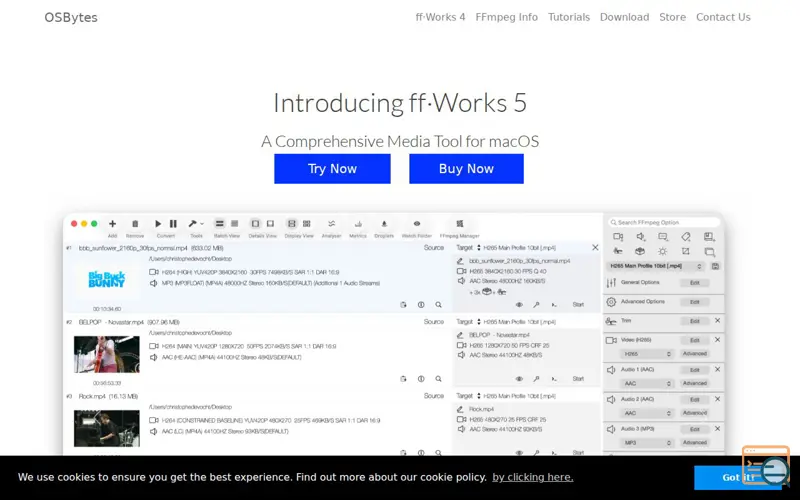Toggle preview eye in BELPOP target row
800x500 pixels.
(519, 379)
